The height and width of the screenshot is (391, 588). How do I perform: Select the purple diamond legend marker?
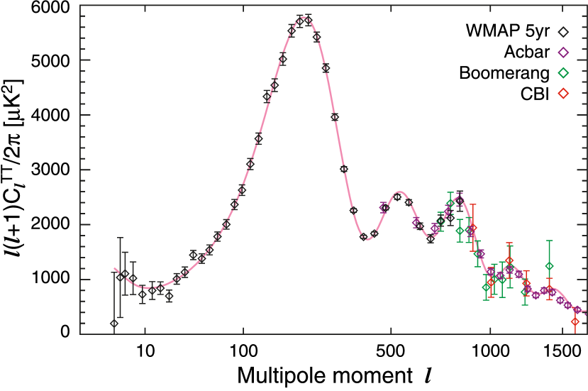pos(563,53)
